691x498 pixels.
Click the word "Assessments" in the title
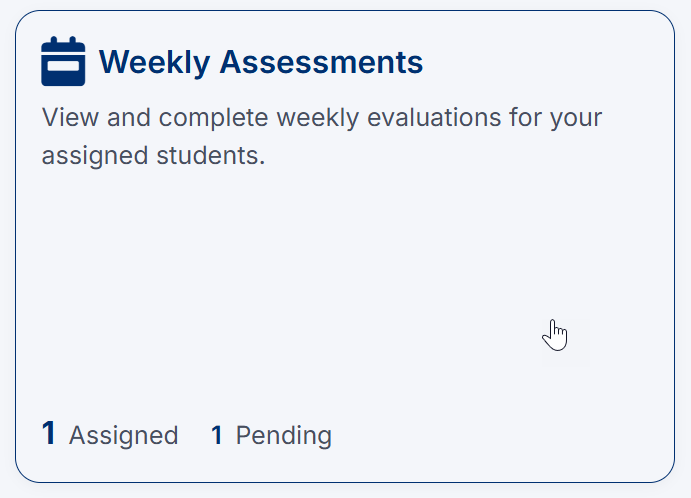point(321,62)
